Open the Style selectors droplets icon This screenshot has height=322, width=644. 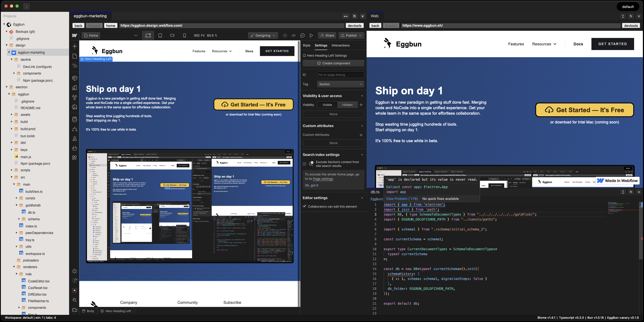(x=75, y=97)
